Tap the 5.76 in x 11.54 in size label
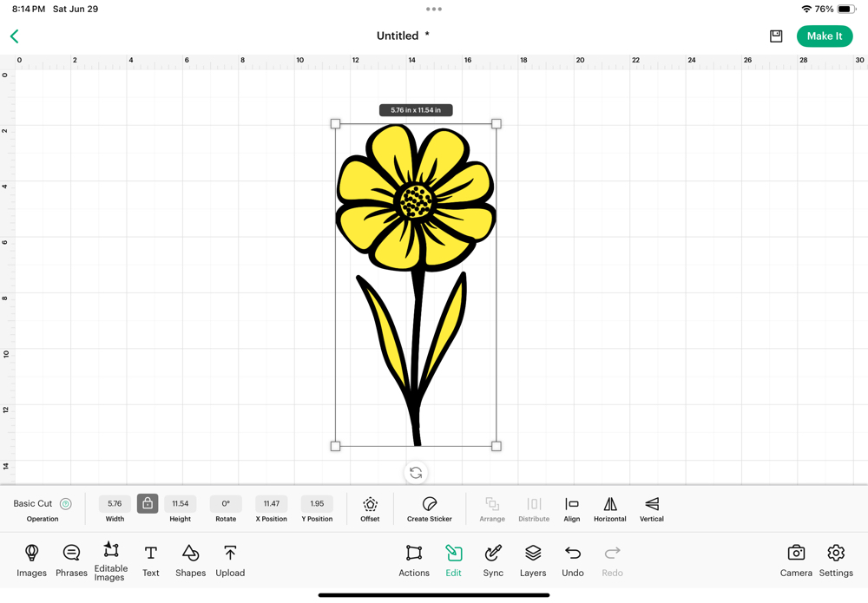 click(416, 110)
